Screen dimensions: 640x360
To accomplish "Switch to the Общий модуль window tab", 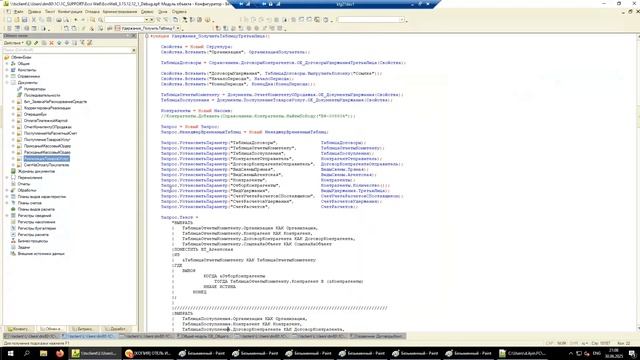I will pyautogui.click(x=204, y=336).
